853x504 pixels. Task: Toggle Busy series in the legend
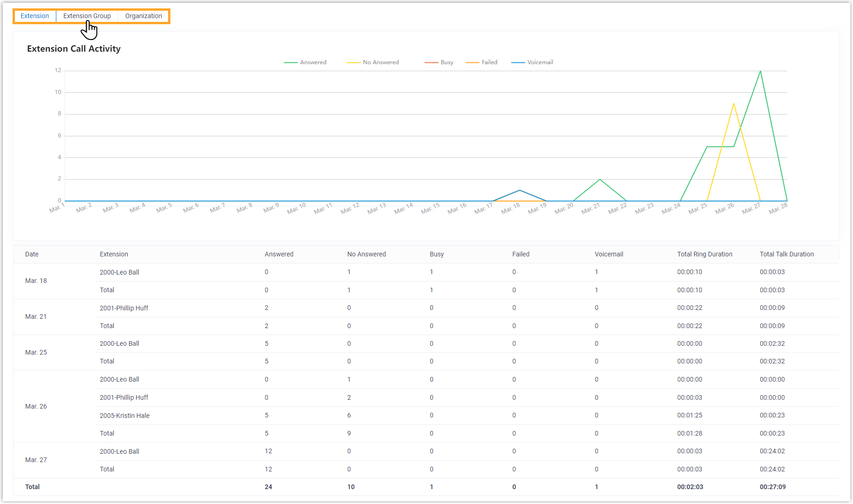coord(439,62)
